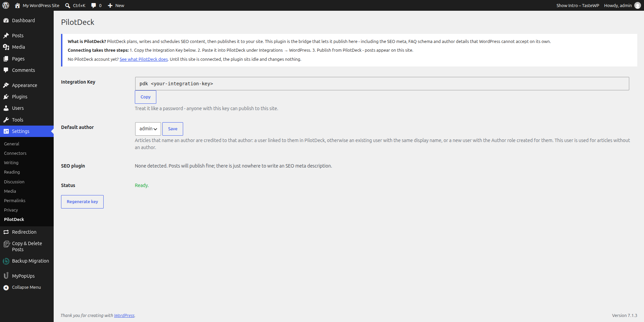This screenshot has height=322, width=644.
Task: Click the home icon for My WordPress Site
Action: (17, 5)
